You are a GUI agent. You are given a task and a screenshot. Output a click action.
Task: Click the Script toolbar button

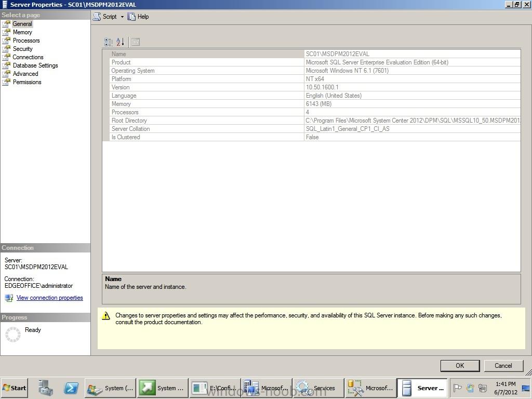pos(105,17)
